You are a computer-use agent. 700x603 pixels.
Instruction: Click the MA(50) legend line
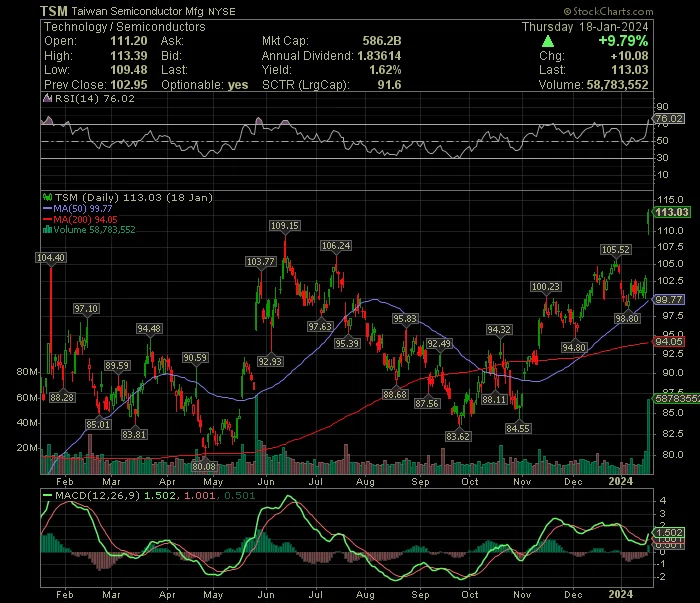click(47, 208)
